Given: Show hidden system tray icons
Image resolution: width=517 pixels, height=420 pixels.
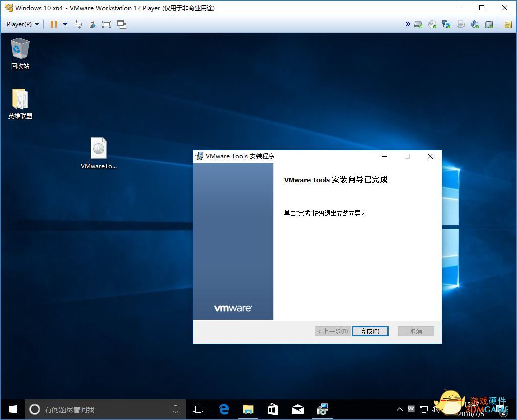Looking at the screenshot, I should 399,409.
